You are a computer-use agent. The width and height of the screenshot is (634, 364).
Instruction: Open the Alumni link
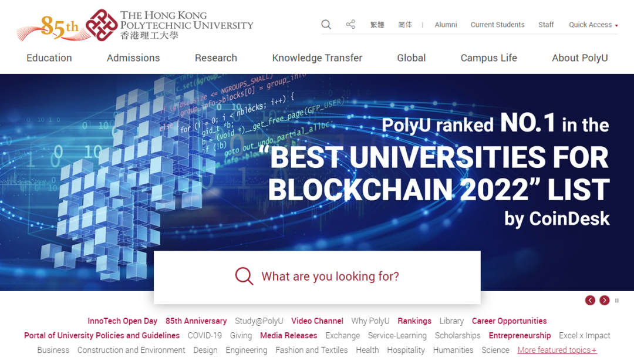click(x=446, y=25)
